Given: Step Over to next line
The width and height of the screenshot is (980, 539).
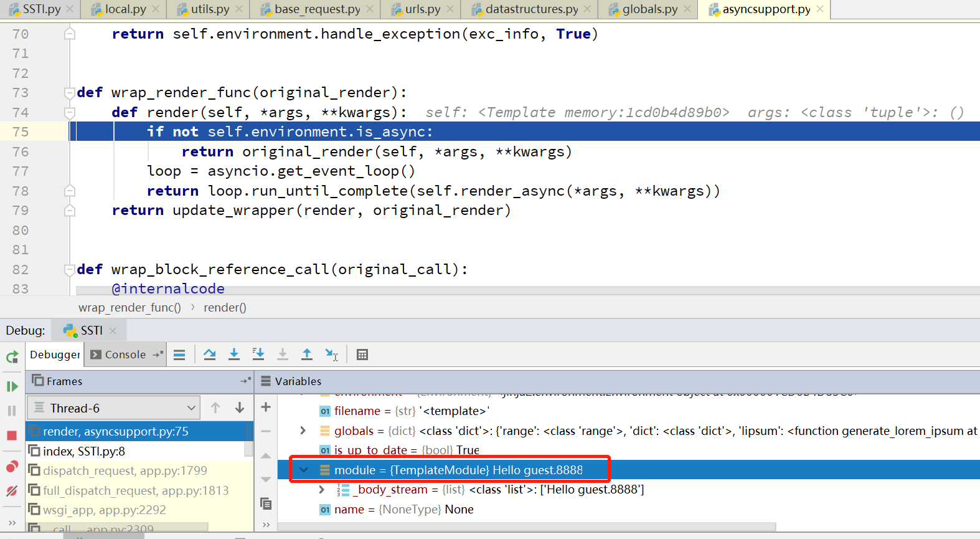Looking at the screenshot, I should 209,355.
